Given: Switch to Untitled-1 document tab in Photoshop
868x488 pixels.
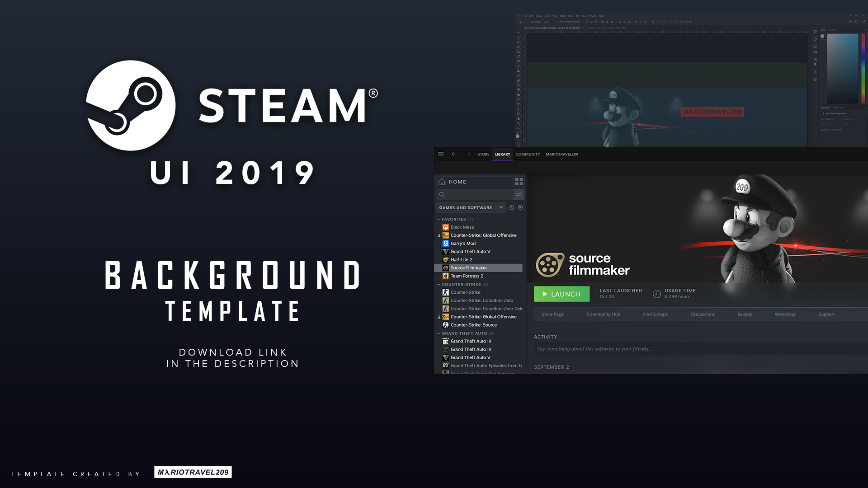Looking at the screenshot, I should (607, 28).
